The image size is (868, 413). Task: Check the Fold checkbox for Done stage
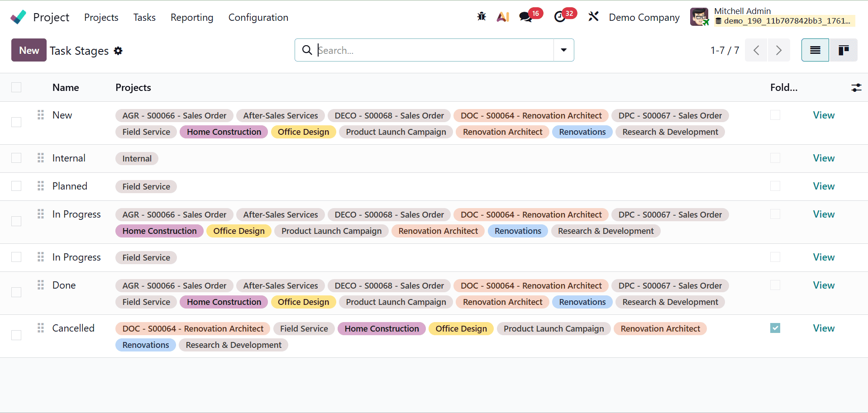click(x=775, y=285)
